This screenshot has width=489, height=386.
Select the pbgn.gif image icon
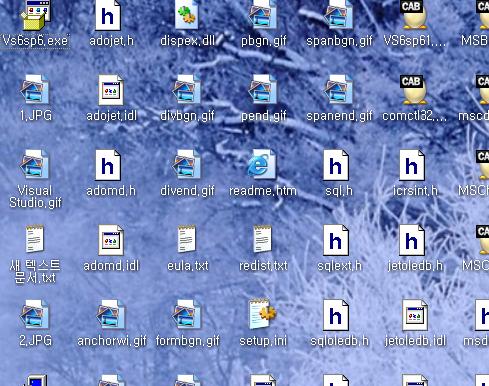point(263,15)
